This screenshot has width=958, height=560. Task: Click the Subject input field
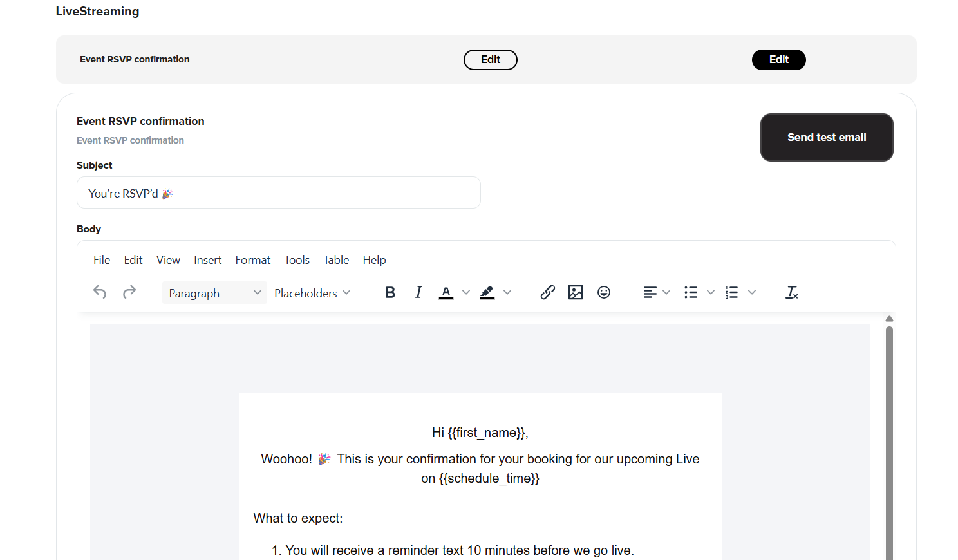point(278,193)
